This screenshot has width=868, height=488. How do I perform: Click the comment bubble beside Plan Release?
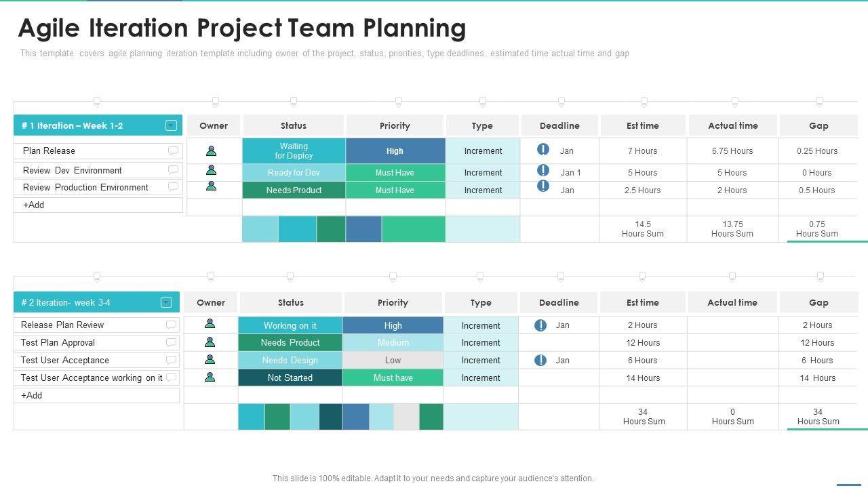(x=173, y=150)
